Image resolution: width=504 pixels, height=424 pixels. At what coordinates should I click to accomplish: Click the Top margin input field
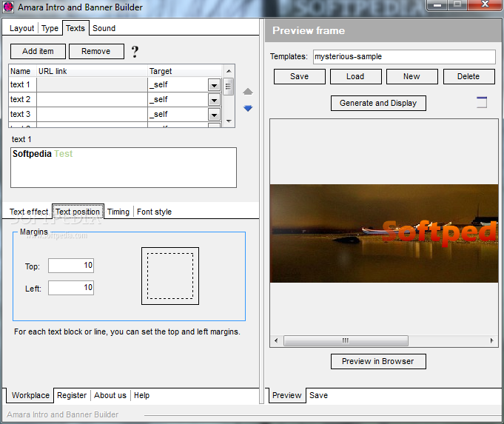point(71,266)
